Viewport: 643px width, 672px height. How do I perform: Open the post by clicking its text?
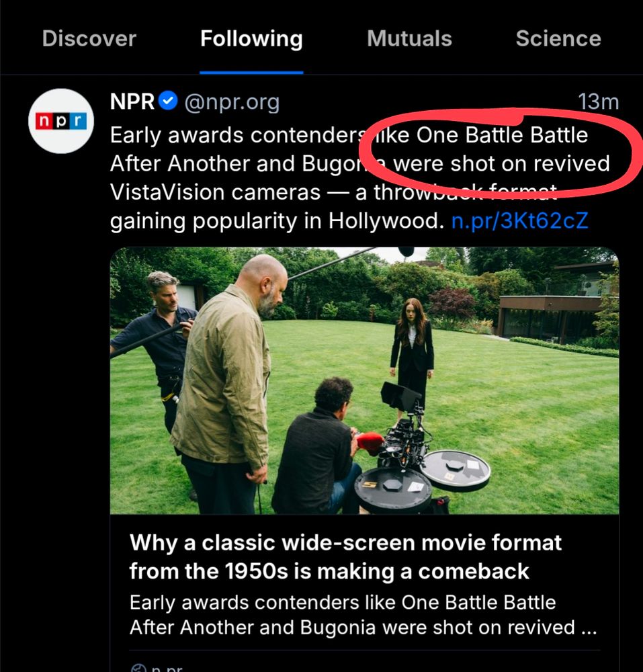pos(360,178)
